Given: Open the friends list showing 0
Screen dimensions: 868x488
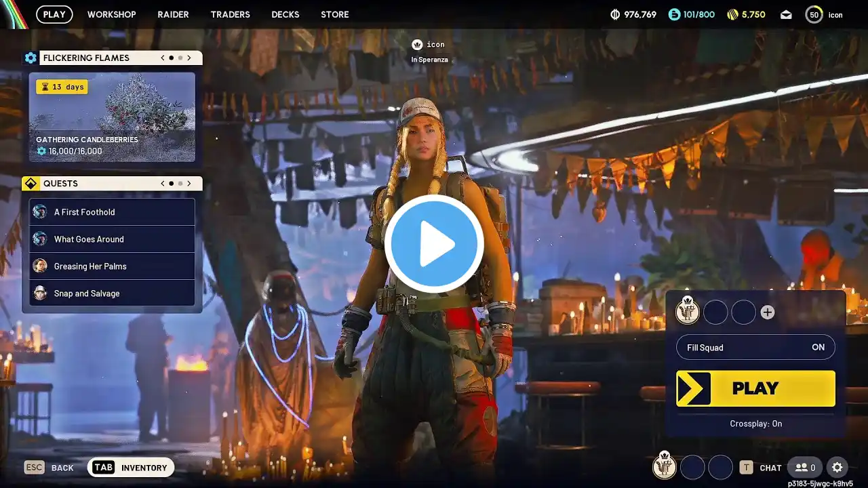Looking at the screenshot, I should 806,468.
